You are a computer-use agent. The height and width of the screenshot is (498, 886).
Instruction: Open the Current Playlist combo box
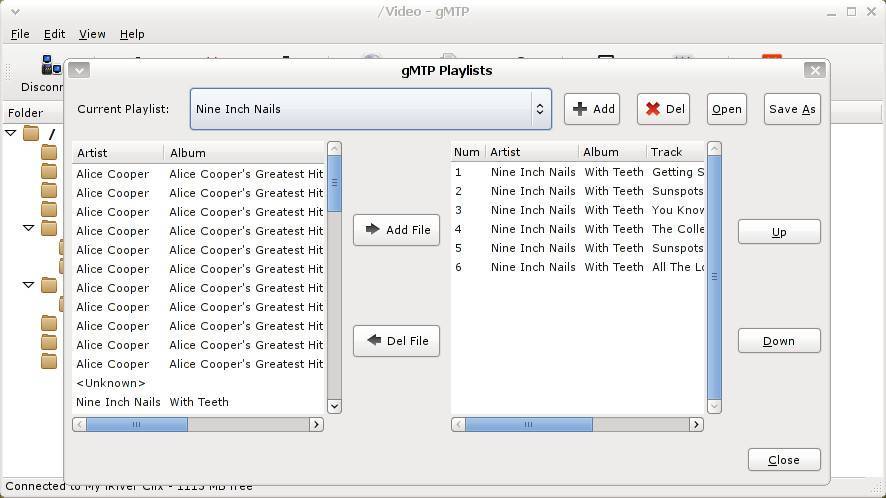click(371, 109)
